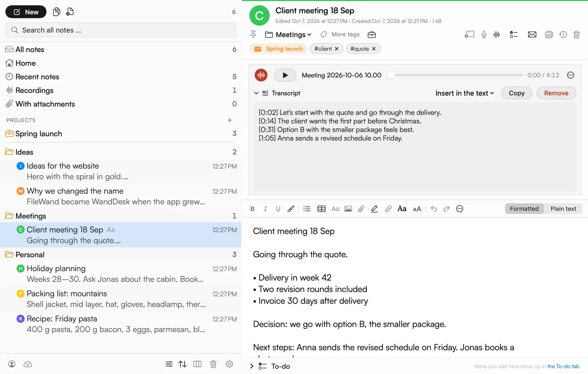The width and height of the screenshot is (588, 374).
Task: Open the Meetings folder dropdown
Action: click(x=289, y=35)
